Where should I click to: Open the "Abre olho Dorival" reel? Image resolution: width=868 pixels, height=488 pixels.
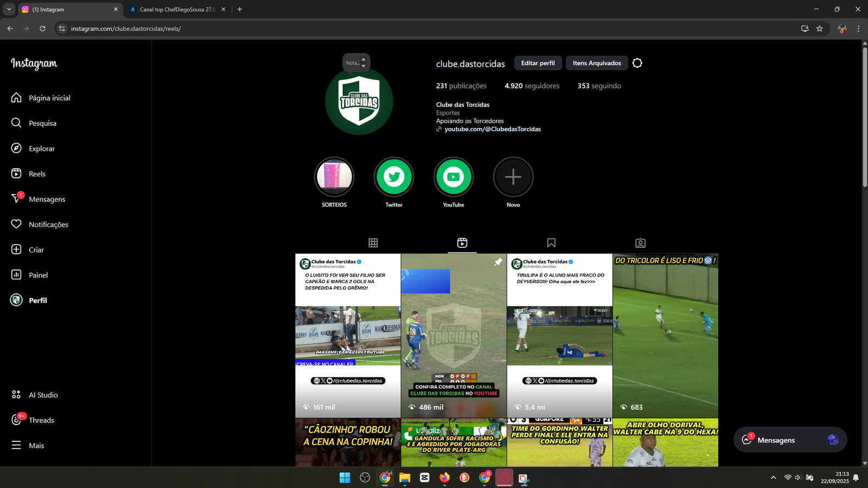[666, 442]
